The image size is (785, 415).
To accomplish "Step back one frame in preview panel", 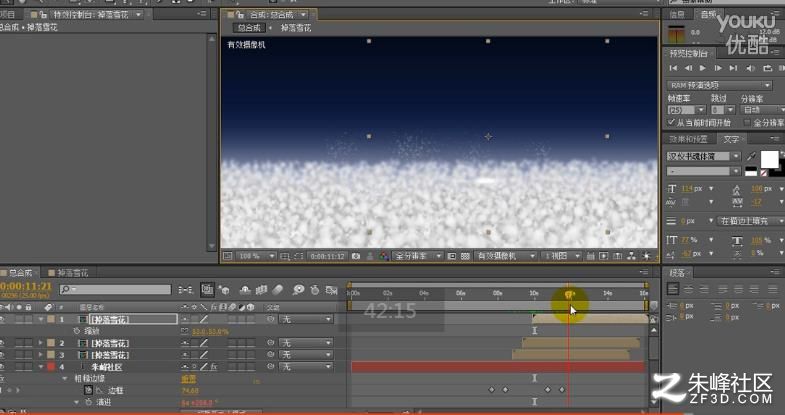I will click(688, 68).
